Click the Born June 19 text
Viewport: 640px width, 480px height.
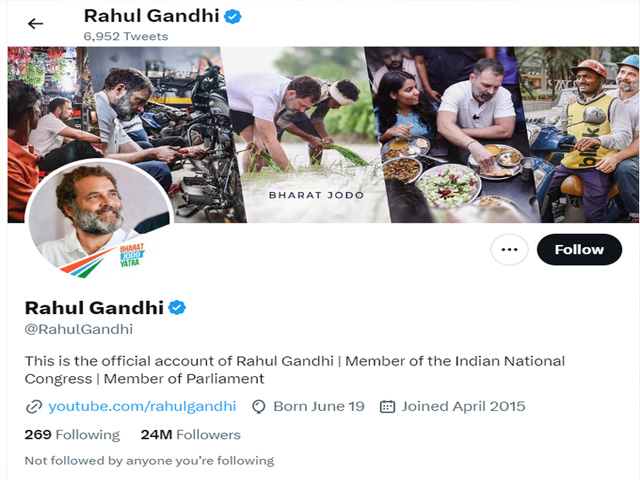coord(319,406)
